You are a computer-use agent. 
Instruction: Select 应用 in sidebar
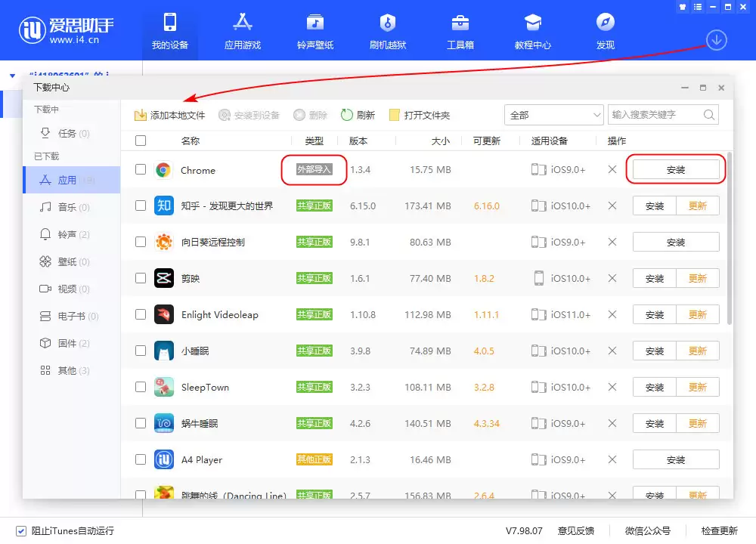(x=71, y=181)
